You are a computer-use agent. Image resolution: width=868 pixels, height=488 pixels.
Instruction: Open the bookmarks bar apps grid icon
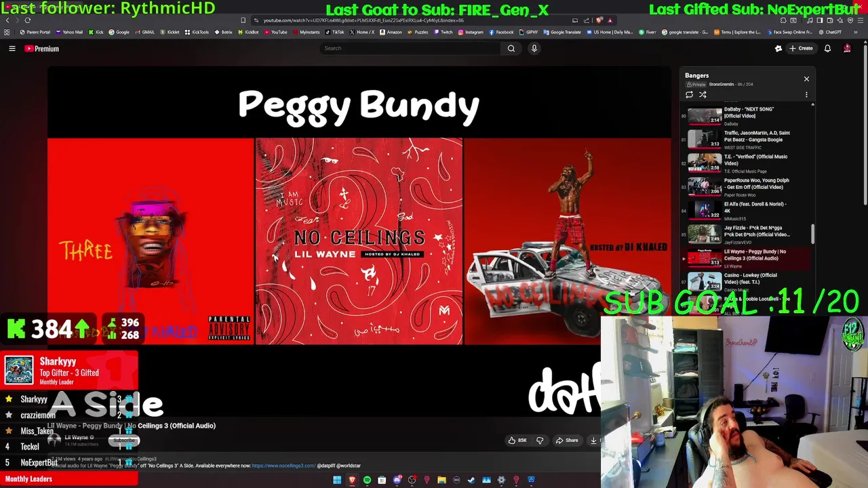(x=7, y=32)
